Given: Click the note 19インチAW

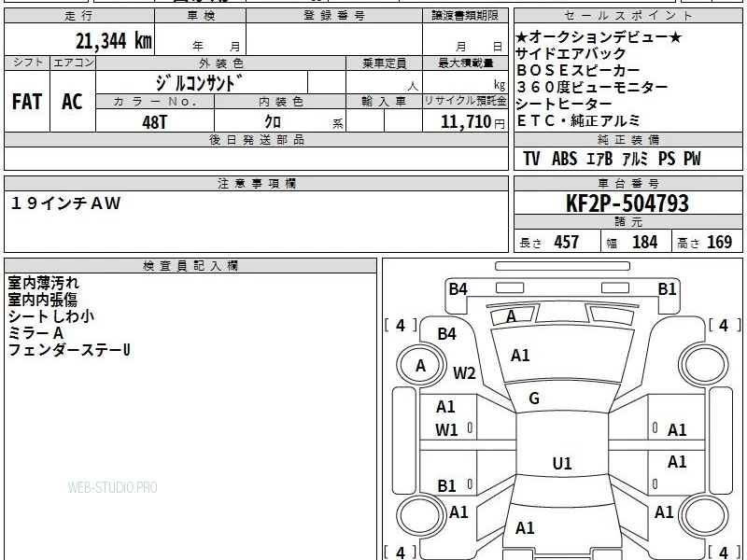Looking at the screenshot, I should tap(65, 203).
